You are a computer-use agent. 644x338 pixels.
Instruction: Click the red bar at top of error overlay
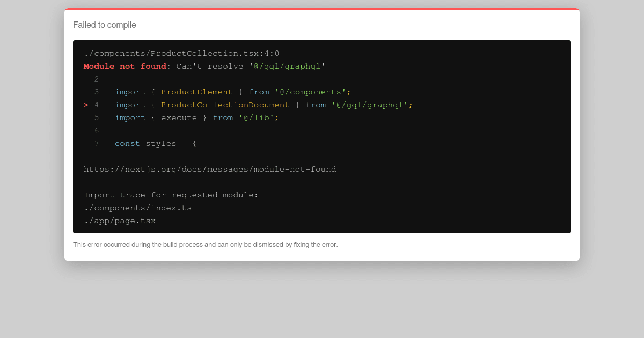322,9
